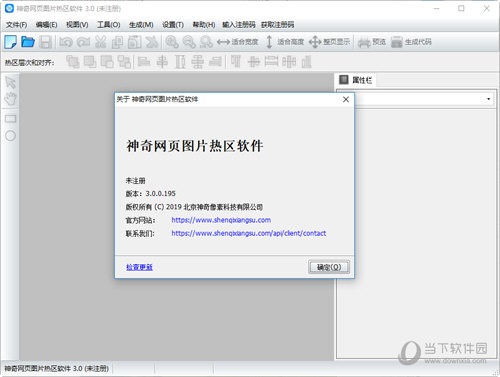Click the Delete icon next to Paste
Image resolution: width=500 pixels, height=377 pixels.
pyautogui.click(x=152, y=42)
